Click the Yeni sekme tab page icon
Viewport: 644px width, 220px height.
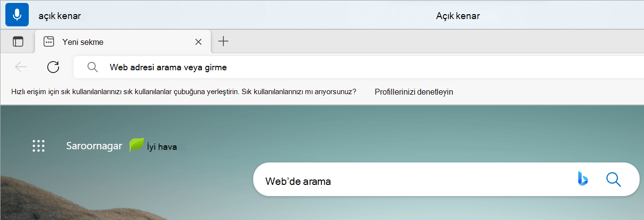point(49,41)
